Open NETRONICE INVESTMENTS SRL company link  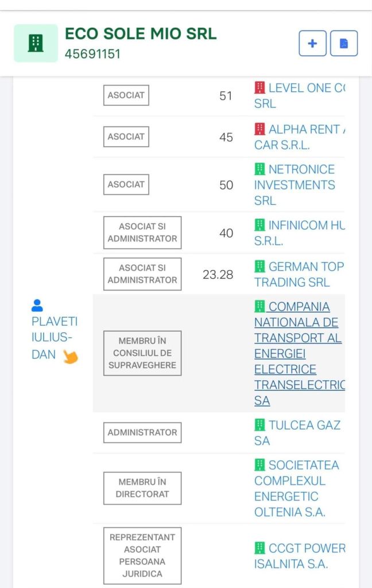click(x=294, y=185)
